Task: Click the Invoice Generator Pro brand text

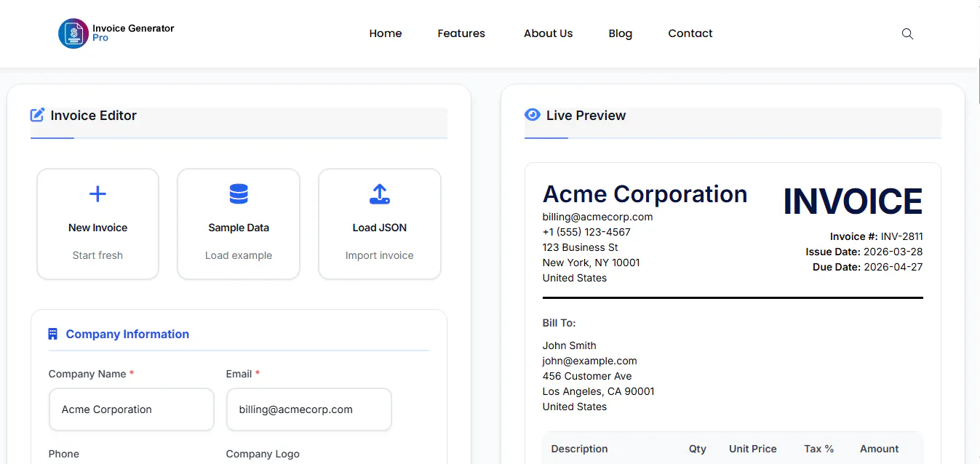Action: click(x=133, y=33)
